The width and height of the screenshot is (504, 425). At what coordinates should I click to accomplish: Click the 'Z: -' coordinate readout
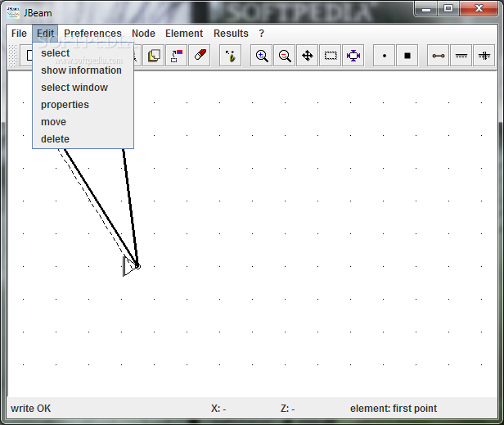point(288,409)
